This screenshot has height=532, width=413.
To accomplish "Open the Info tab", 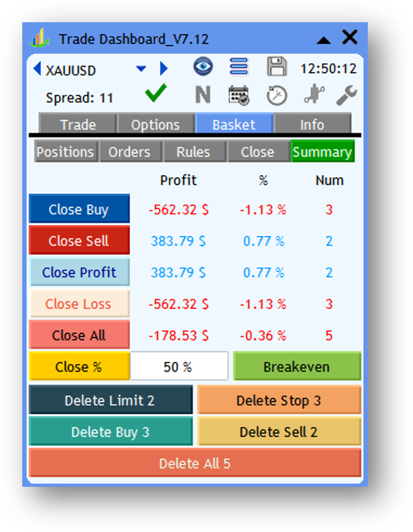I will (x=312, y=124).
